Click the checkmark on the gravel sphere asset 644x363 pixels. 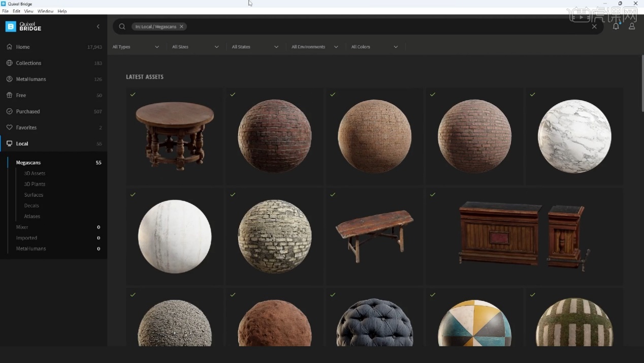click(x=133, y=295)
